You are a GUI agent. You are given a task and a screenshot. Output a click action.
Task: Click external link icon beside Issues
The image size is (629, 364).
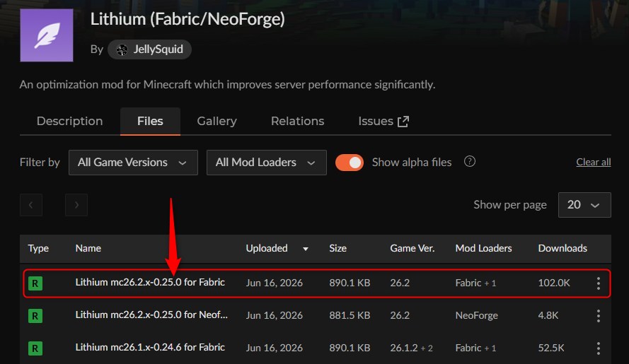coord(403,122)
